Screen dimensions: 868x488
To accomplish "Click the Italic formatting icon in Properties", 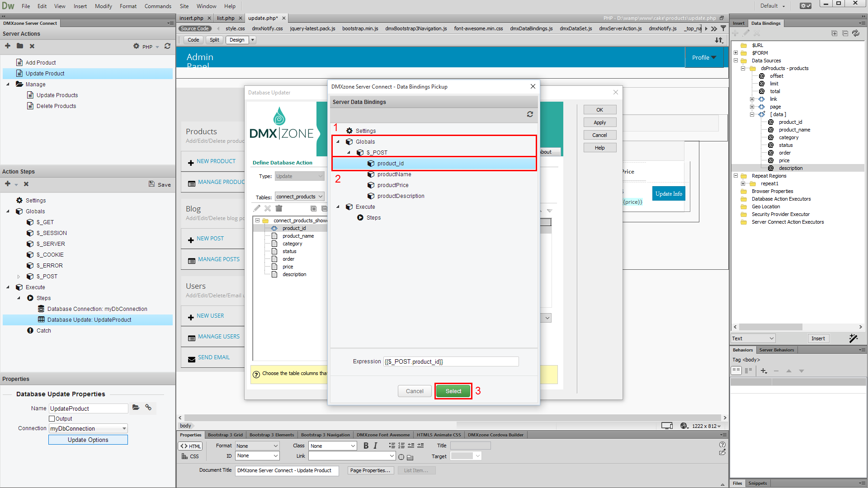I will point(375,446).
